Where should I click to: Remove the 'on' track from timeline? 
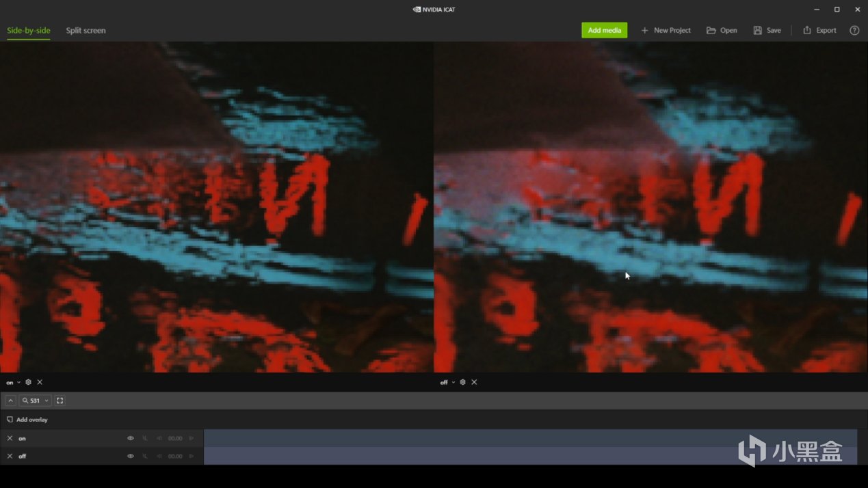(x=10, y=438)
